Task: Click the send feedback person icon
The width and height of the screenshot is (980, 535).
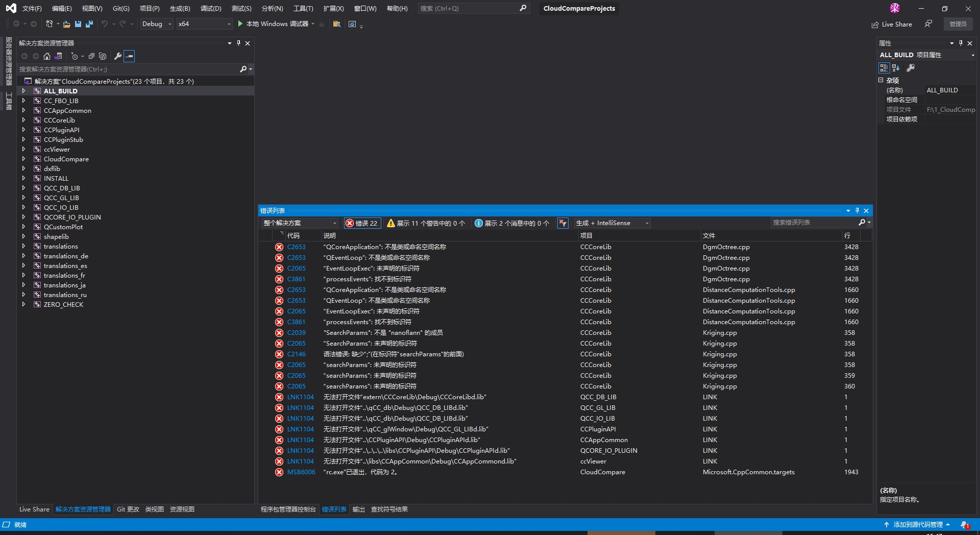Action: [928, 24]
